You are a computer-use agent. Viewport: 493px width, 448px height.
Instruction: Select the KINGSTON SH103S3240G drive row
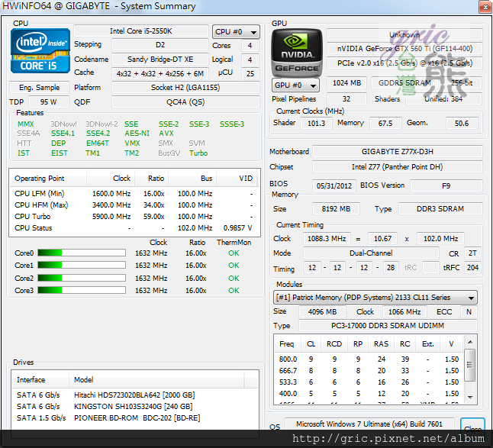point(135,407)
